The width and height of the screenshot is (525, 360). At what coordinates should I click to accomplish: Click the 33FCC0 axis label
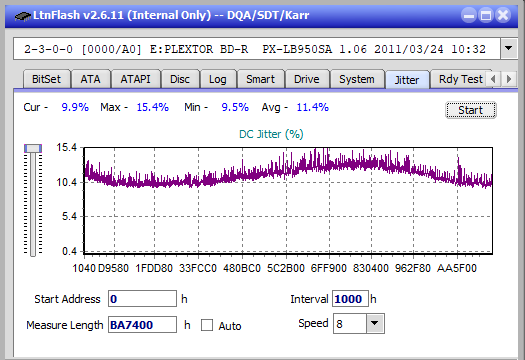[x=198, y=268]
